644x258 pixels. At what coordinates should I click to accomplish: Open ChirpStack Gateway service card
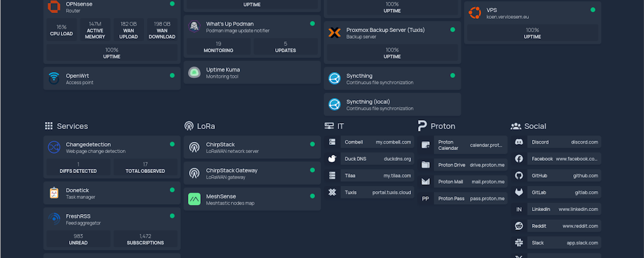coord(252,173)
